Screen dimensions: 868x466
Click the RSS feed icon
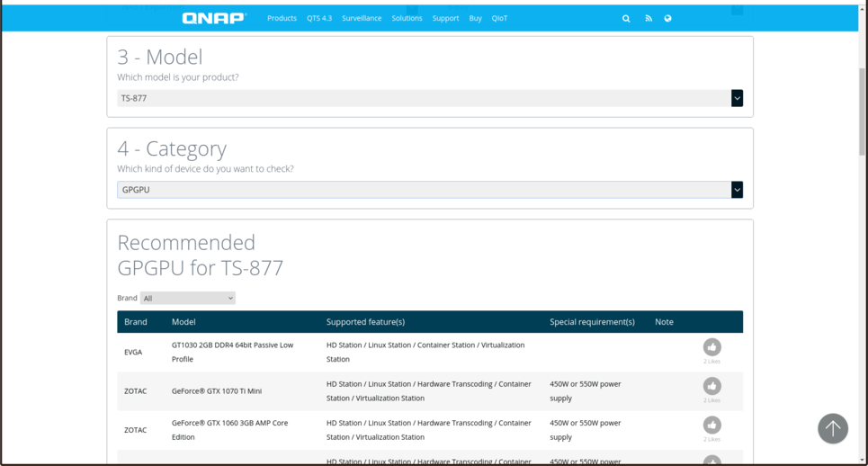click(649, 18)
